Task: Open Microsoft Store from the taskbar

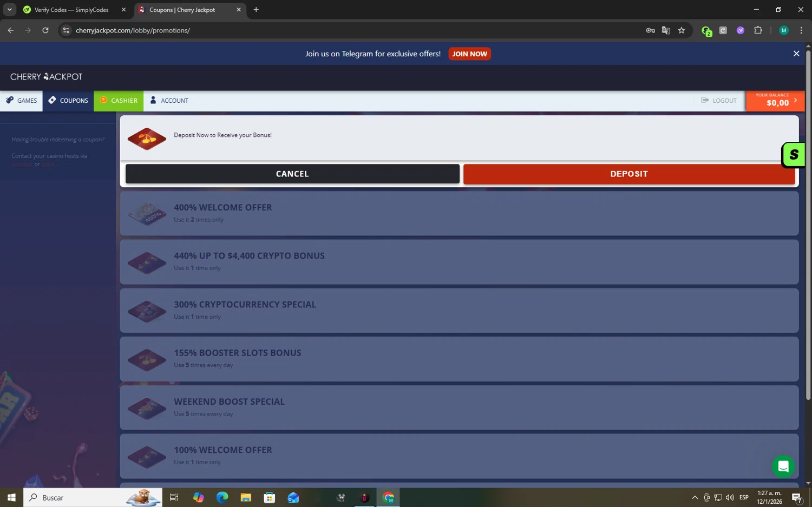Action: pyautogui.click(x=270, y=497)
